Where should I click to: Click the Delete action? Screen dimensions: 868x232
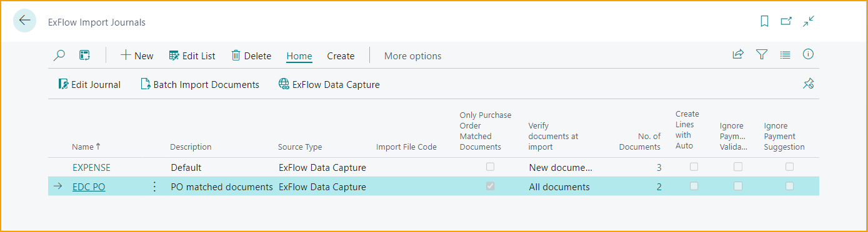point(251,56)
